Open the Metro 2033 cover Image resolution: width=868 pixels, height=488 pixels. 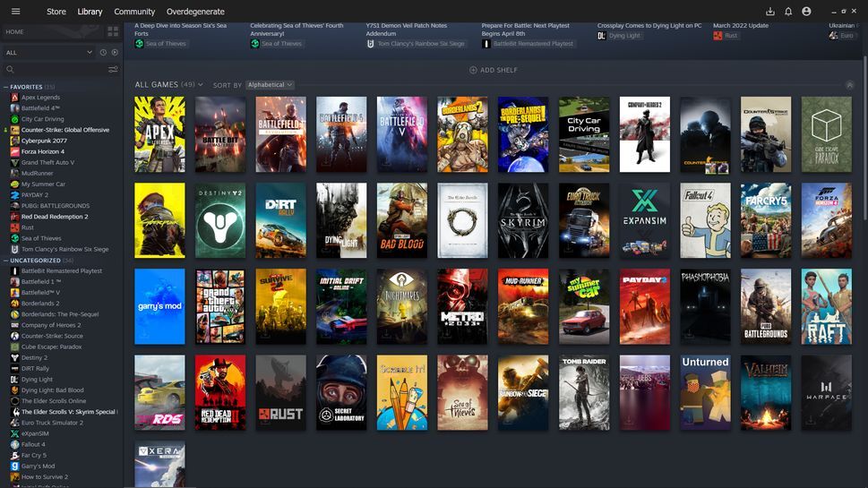463,306
